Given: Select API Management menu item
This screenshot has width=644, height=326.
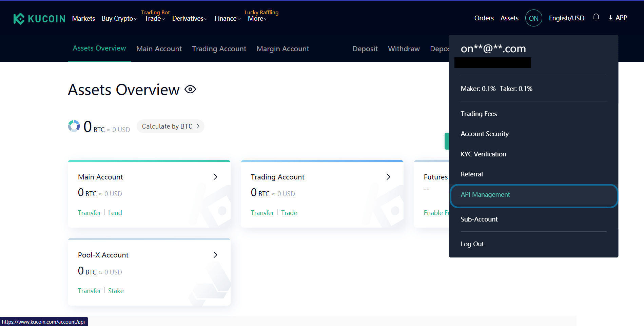Looking at the screenshot, I should click(x=485, y=195).
